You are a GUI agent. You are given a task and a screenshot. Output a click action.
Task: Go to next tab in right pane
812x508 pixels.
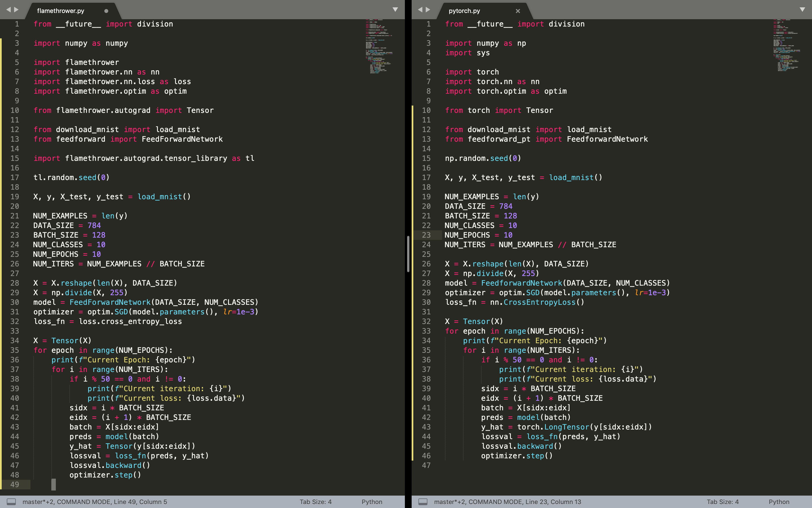pos(428,10)
